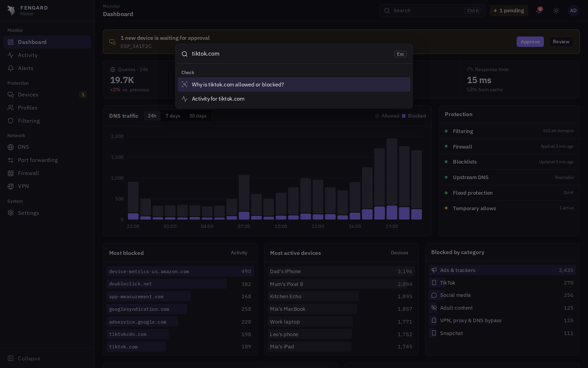Click the doubleclick.net blocked row

180,284
